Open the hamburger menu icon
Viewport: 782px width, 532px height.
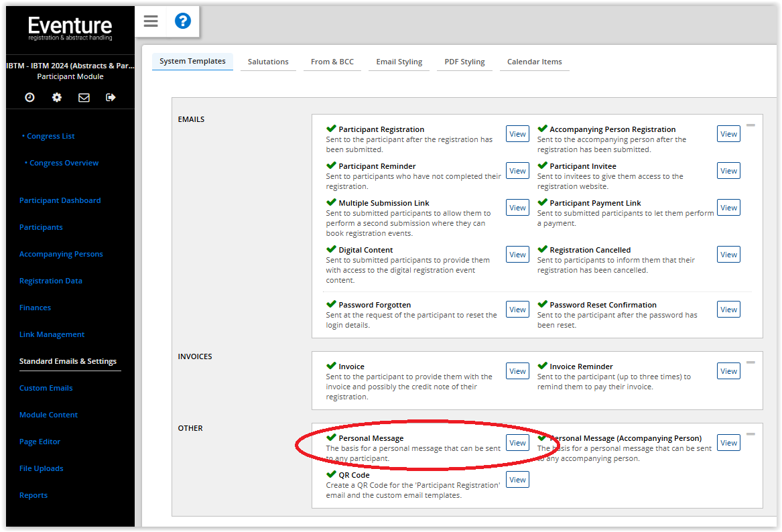click(151, 21)
